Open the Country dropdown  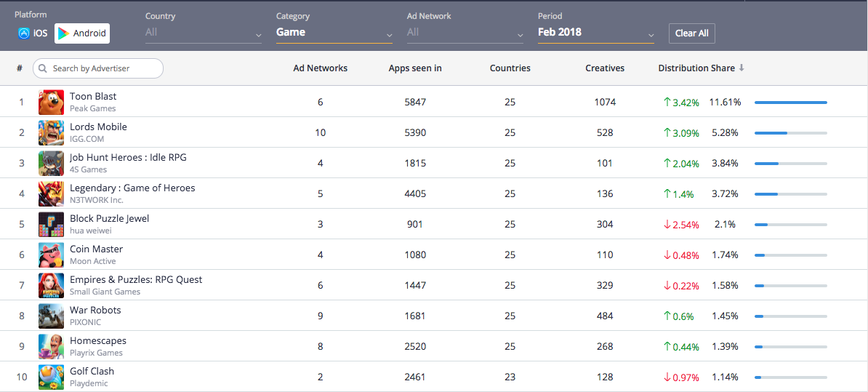pos(204,33)
